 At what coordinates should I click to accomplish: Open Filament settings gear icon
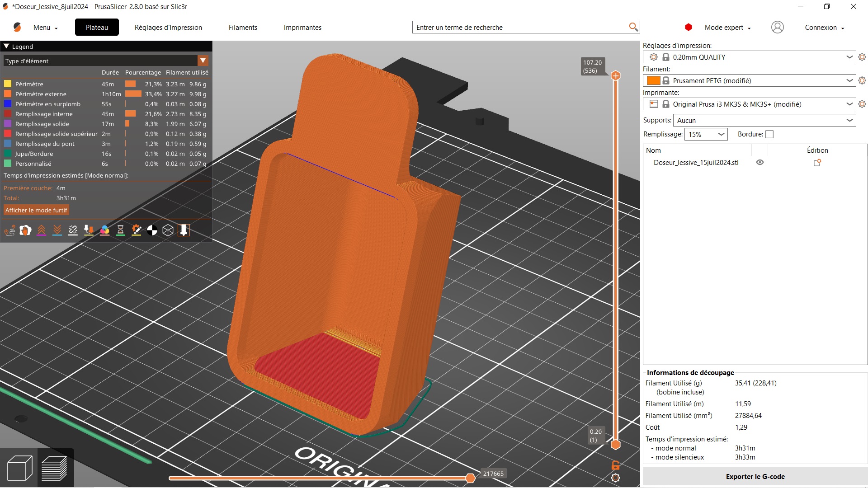coord(862,80)
